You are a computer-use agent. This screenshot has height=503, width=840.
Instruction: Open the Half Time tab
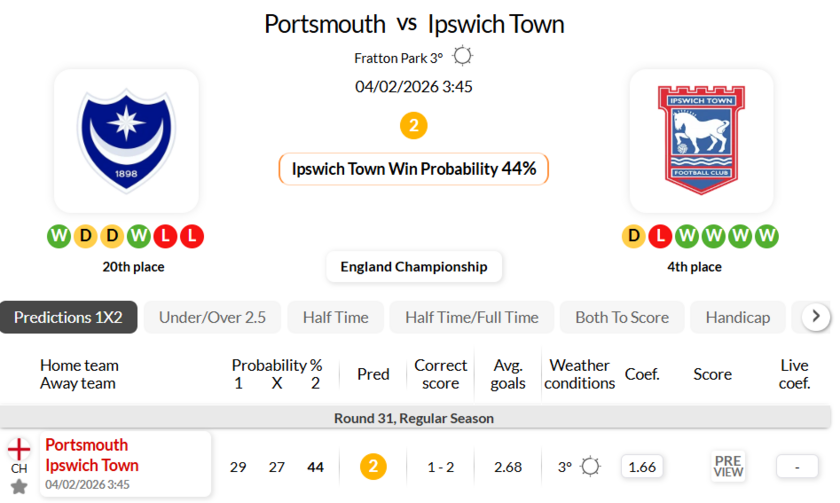[335, 317]
